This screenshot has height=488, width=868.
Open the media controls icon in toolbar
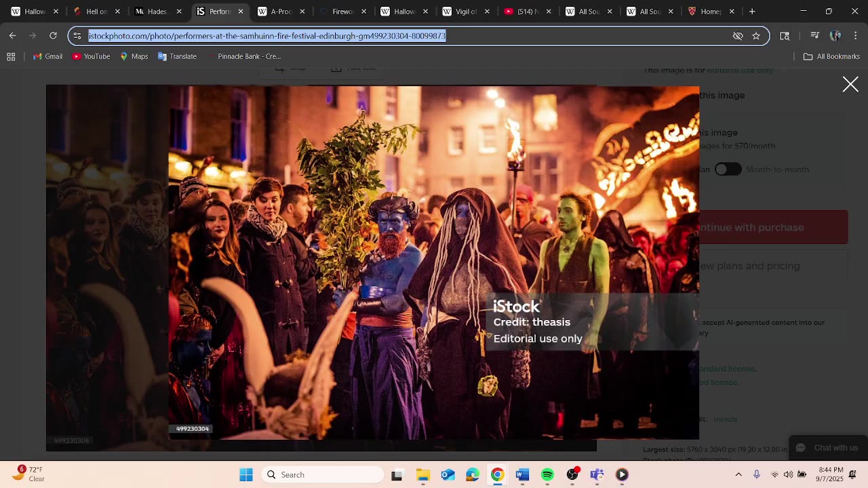pyautogui.click(x=815, y=35)
